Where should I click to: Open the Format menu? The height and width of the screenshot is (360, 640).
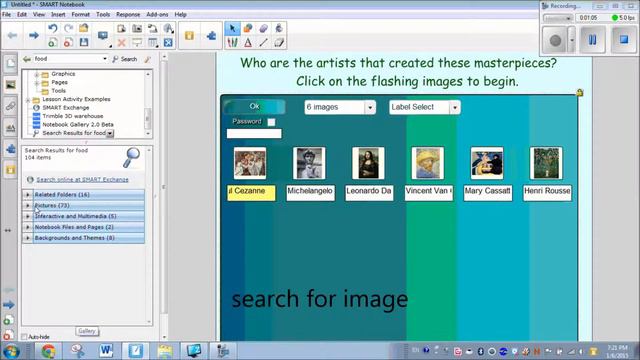(x=80, y=14)
